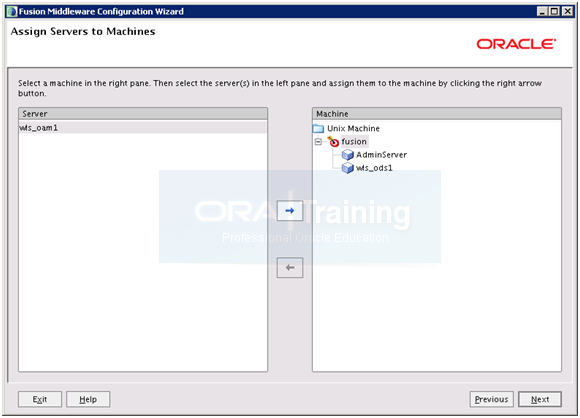Click the Oracle logo

(516, 44)
